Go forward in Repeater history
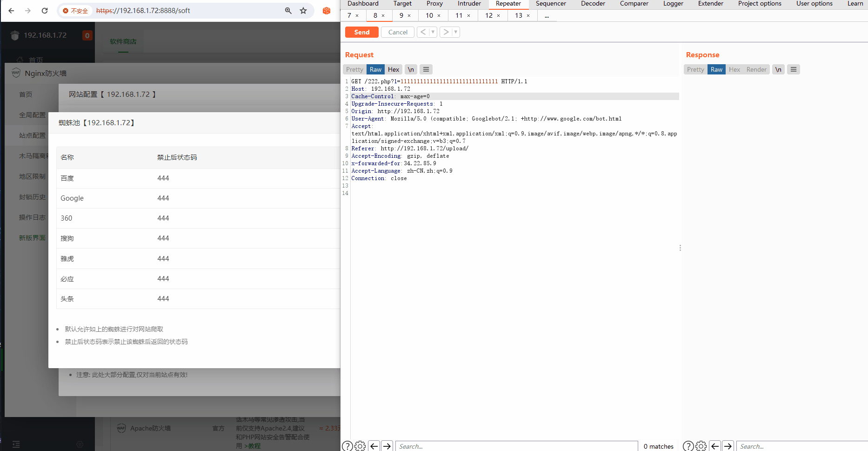 446,32
